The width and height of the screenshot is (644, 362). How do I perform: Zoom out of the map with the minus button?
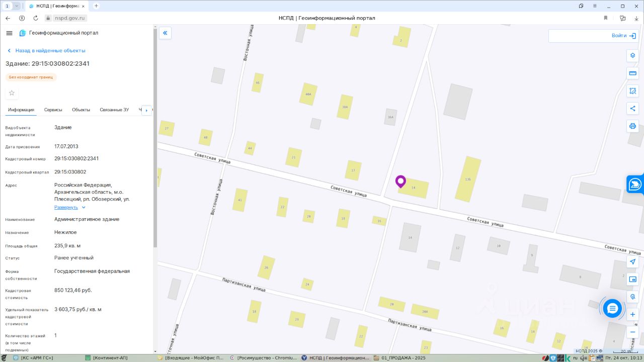[x=632, y=332]
